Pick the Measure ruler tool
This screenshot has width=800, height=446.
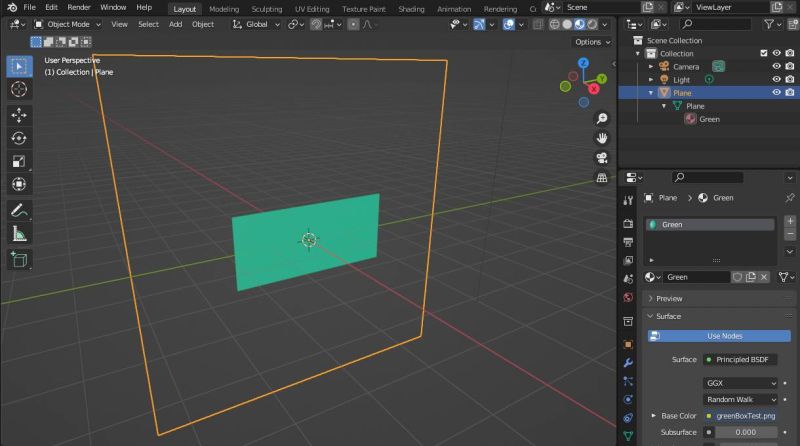click(x=19, y=234)
